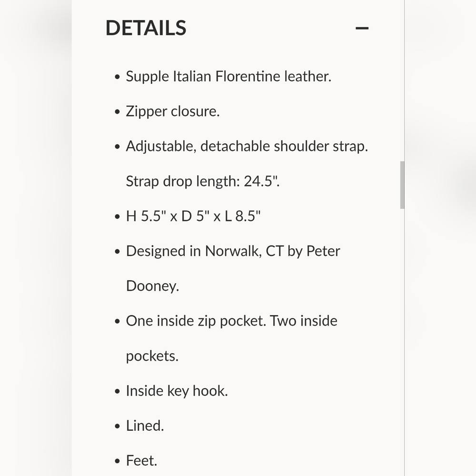Viewport: 476px width, 476px height.
Task: Click the dimensions H 5.5" x D 5" line
Action: click(x=193, y=216)
